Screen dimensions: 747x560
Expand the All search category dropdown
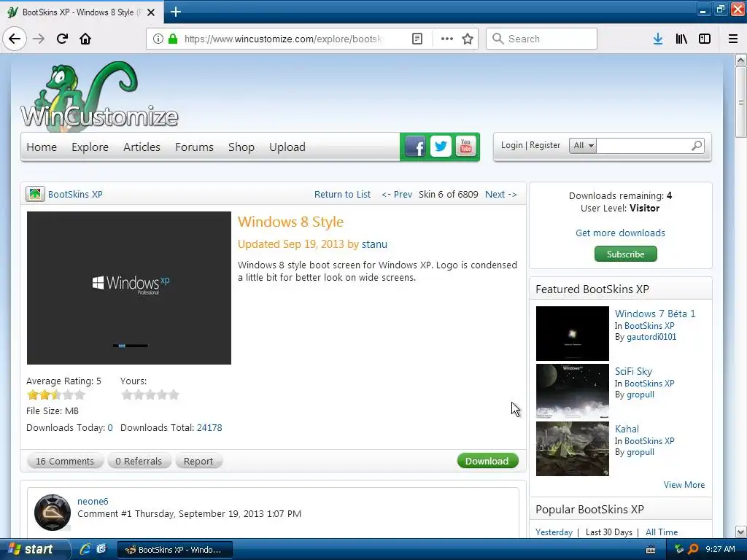click(583, 145)
